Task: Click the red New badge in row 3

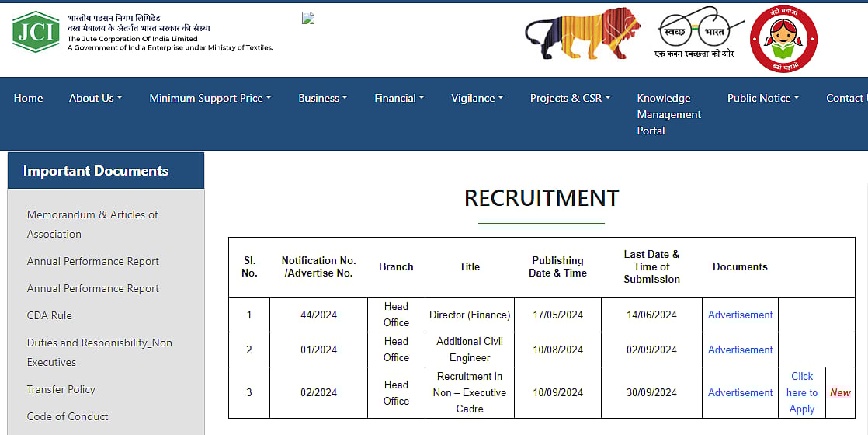Action: [x=840, y=393]
